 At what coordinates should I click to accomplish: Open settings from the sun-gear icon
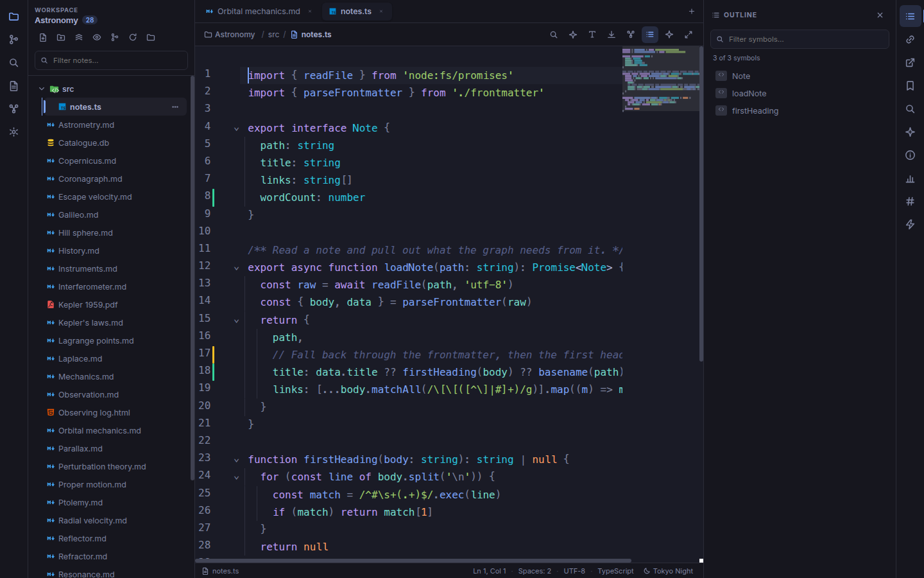point(13,132)
